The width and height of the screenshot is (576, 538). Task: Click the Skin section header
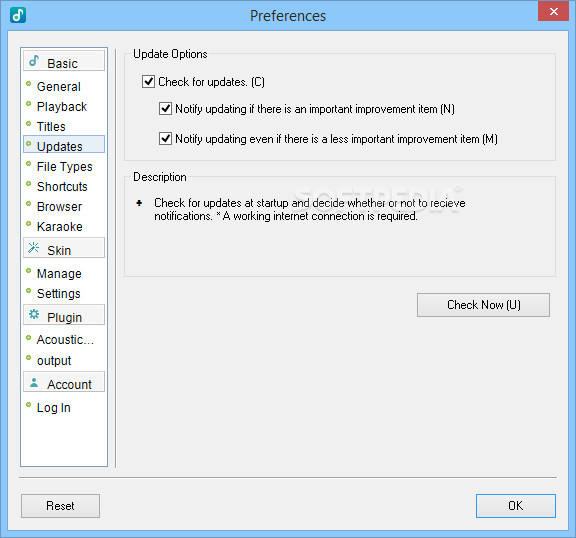coord(64,248)
